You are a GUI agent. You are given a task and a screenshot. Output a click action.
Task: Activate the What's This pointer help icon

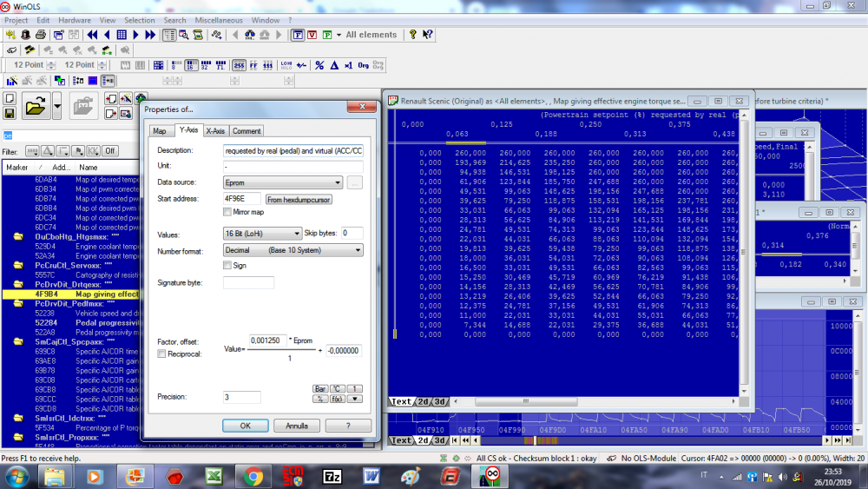pos(427,35)
